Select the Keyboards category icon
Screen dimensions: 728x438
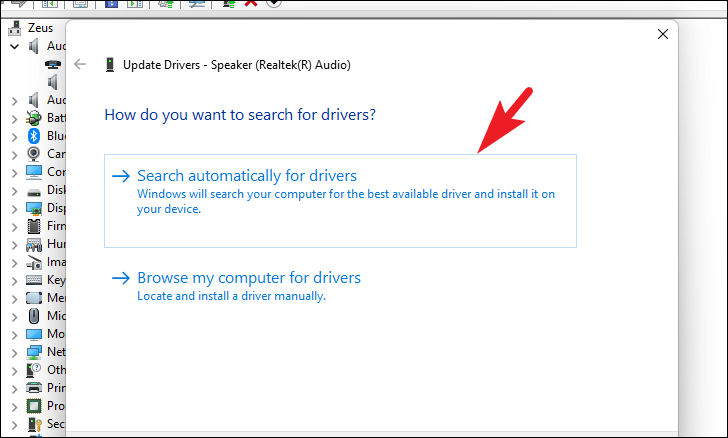[x=34, y=280]
